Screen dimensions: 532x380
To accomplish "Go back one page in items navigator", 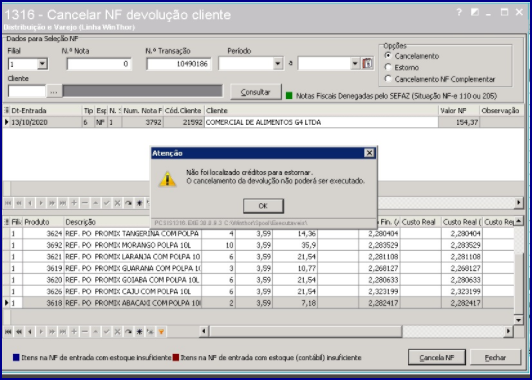I will pyautogui.click(x=19, y=332).
